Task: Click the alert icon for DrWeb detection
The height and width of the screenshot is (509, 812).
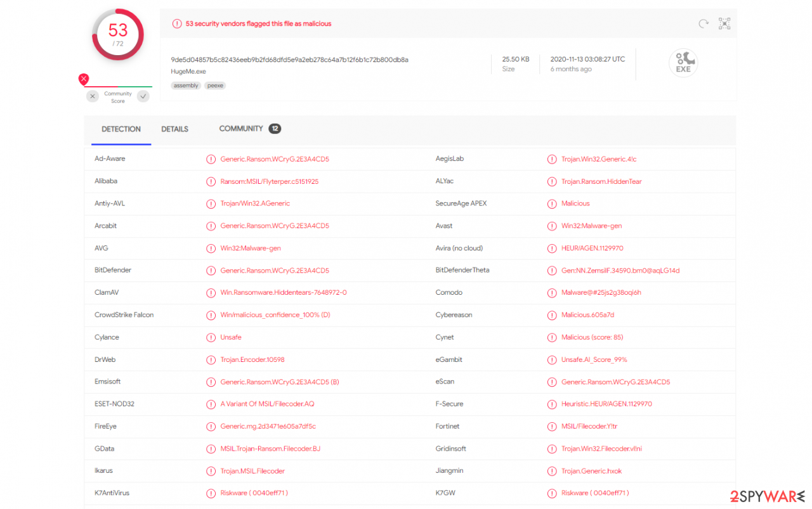Action: [x=211, y=360]
